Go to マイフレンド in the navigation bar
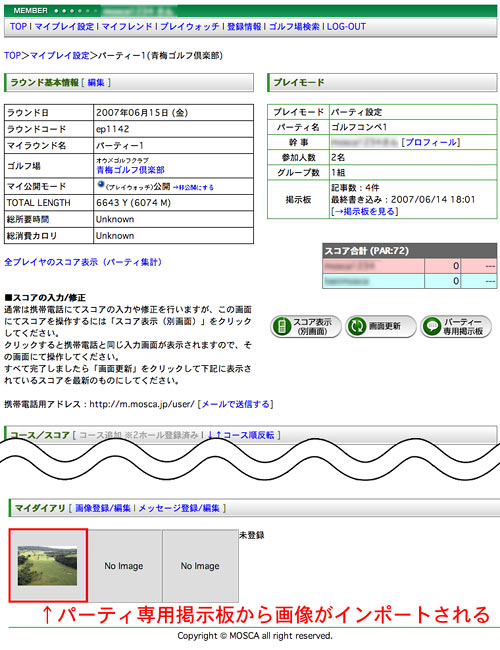 click(x=127, y=27)
